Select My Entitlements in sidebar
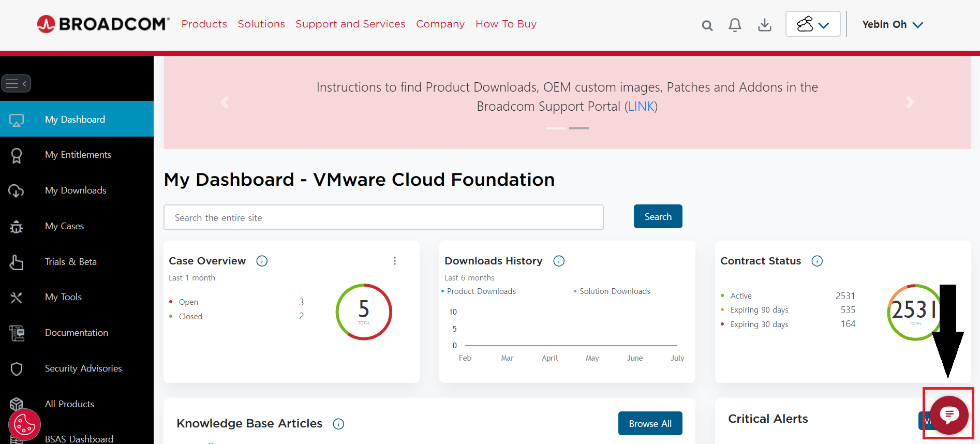Viewport: 980px width, 444px height. [78, 155]
